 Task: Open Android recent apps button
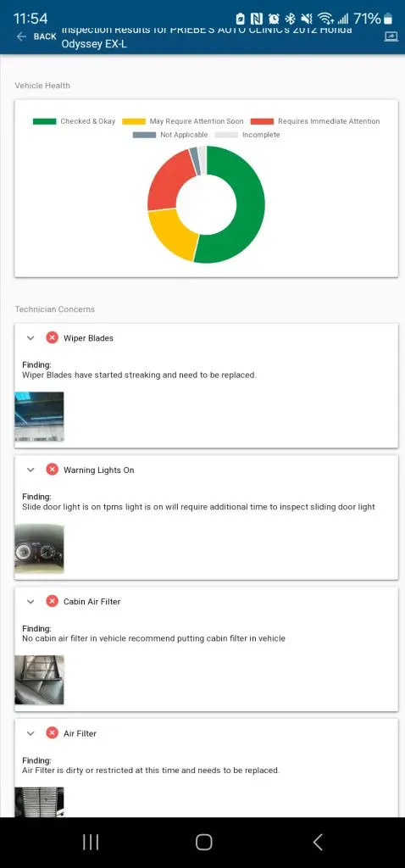coord(91,842)
